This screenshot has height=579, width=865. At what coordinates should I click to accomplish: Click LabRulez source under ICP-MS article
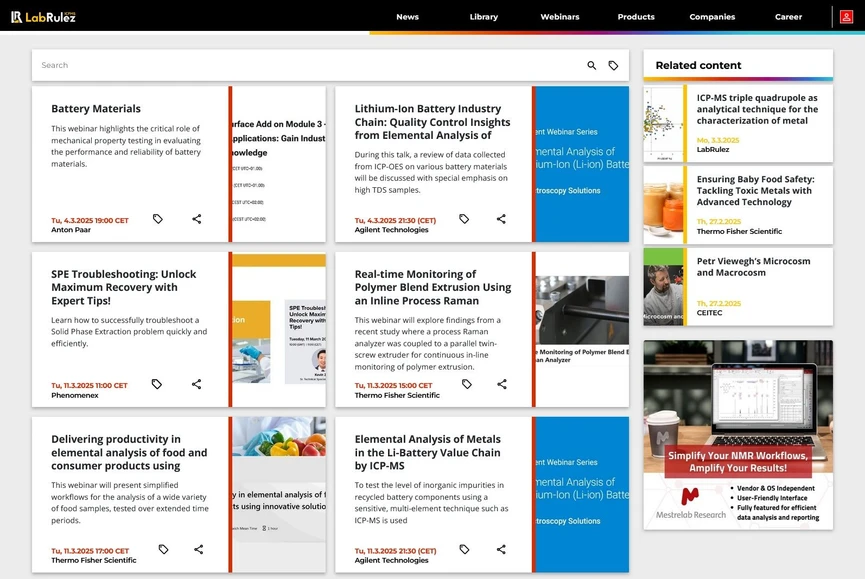click(x=712, y=149)
